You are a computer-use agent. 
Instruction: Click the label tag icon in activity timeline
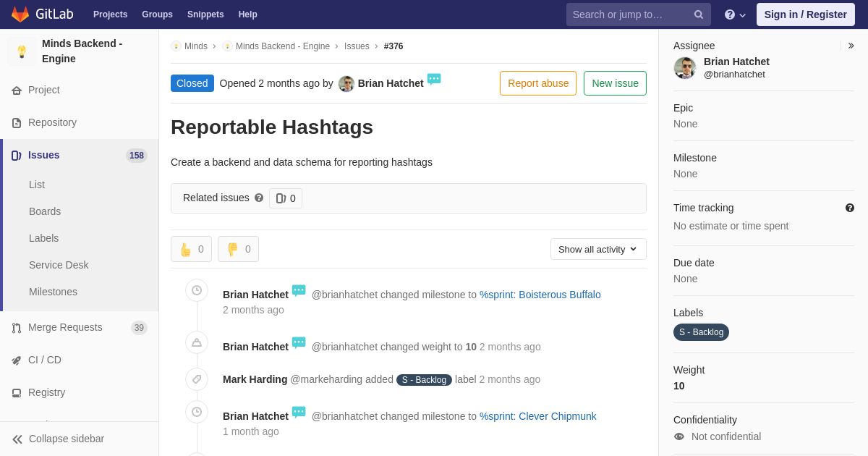pos(197,379)
